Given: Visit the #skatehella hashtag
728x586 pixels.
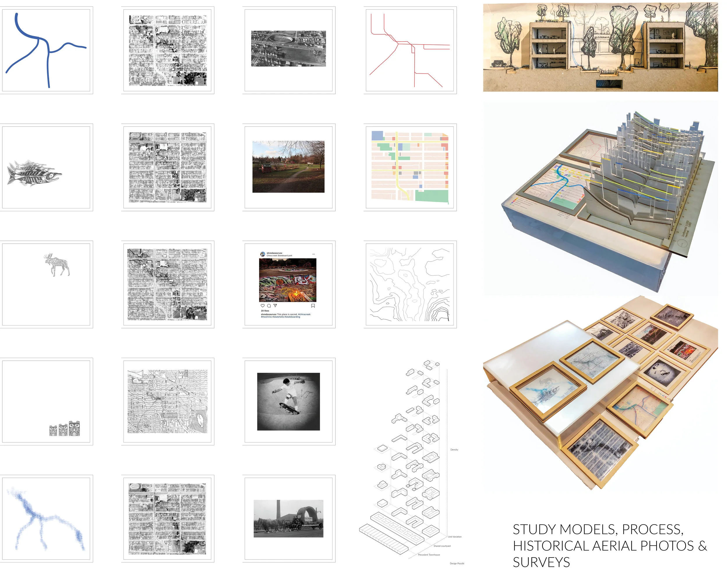Looking at the screenshot, I should tap(278, 317).
